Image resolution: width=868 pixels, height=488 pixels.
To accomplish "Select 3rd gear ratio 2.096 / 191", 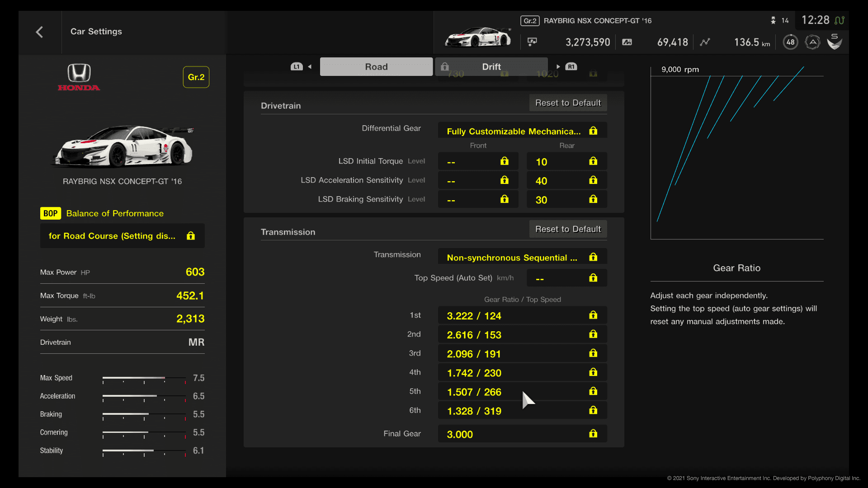I will [522, 353].
